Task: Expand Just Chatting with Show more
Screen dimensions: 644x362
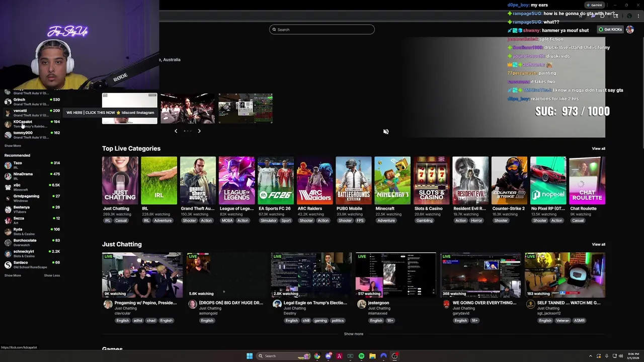Action: [353, 334]
